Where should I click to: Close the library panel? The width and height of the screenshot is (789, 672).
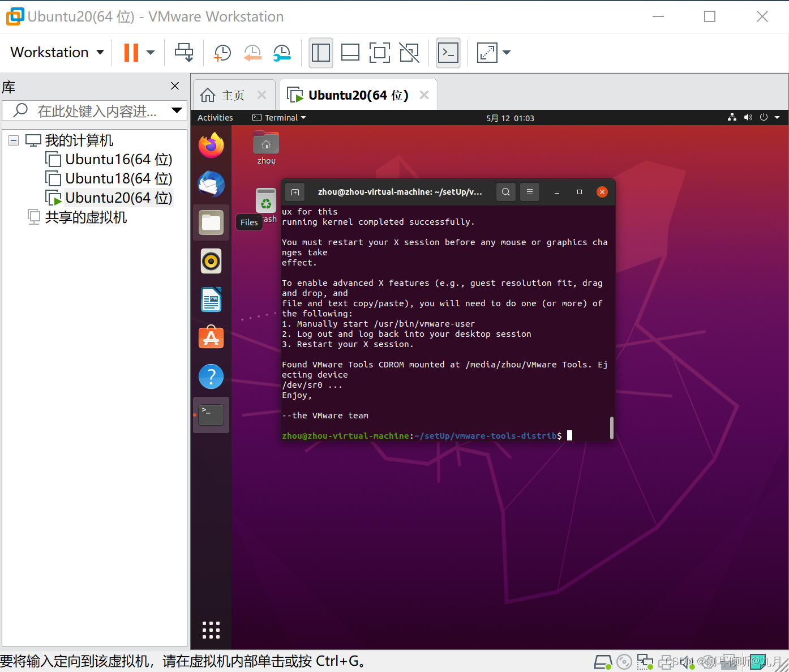(175, 85)
